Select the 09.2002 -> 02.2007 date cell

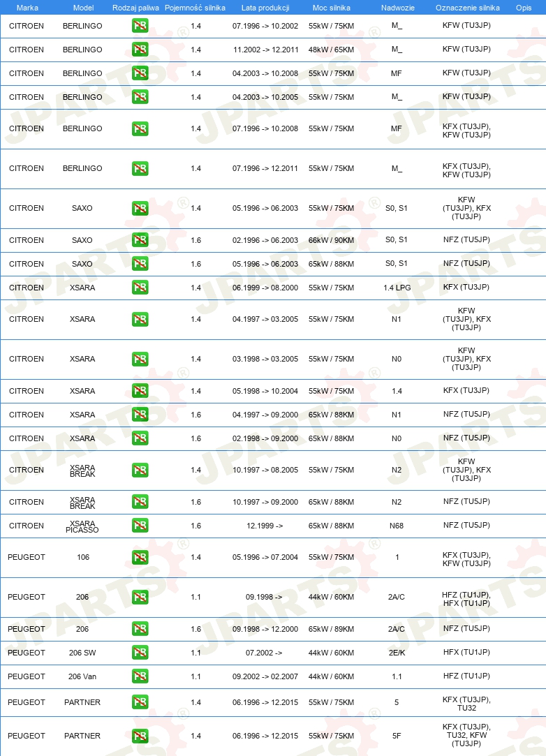coord(265,676)
